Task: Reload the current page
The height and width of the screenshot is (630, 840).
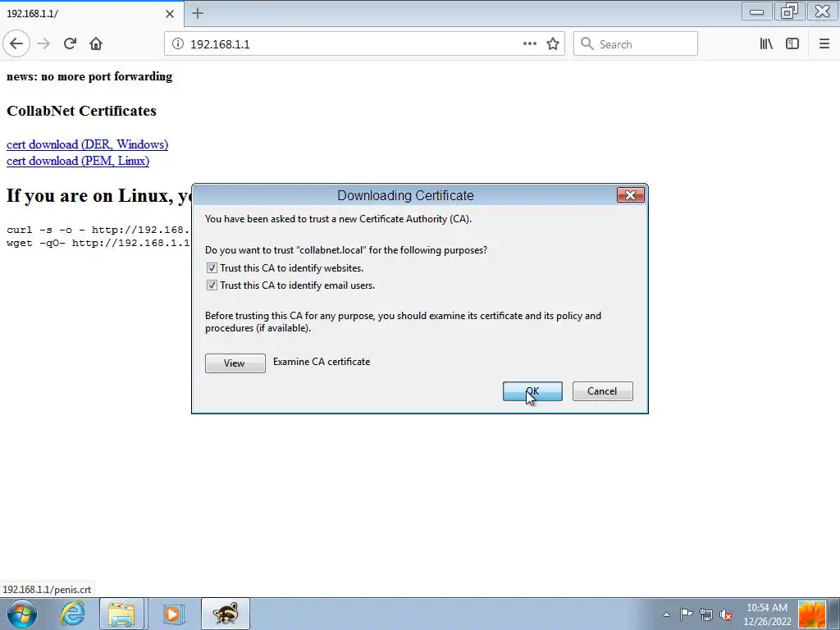Action: tap(70, 44)
